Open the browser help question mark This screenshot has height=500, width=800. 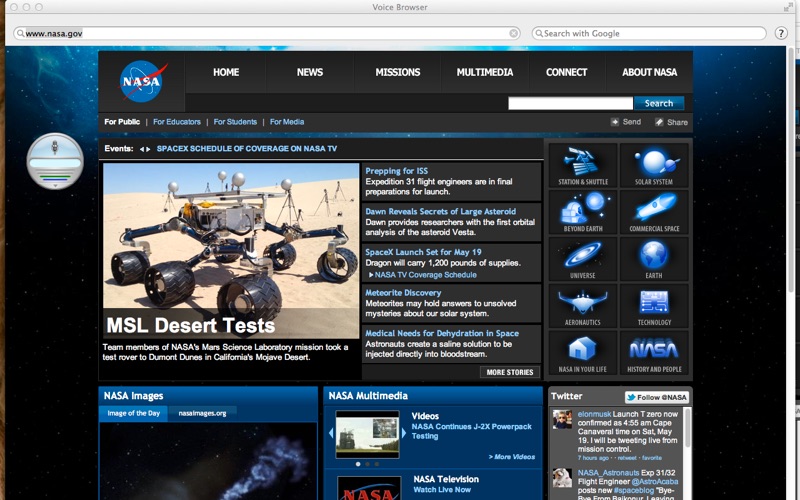point(781,33)
